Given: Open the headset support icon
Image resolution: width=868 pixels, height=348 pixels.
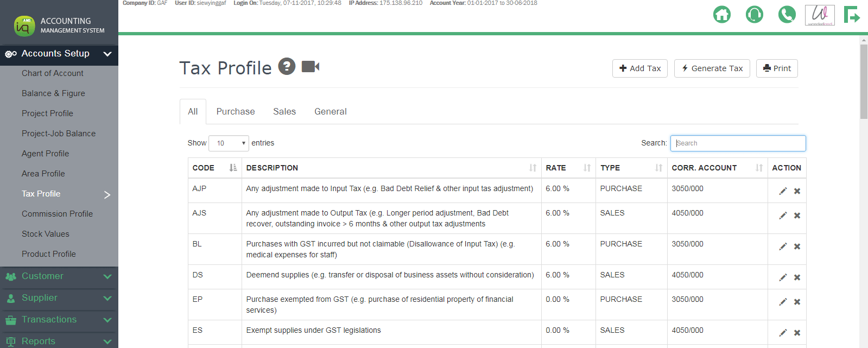Looking at the screenshot, I should [x=754, y=15].
